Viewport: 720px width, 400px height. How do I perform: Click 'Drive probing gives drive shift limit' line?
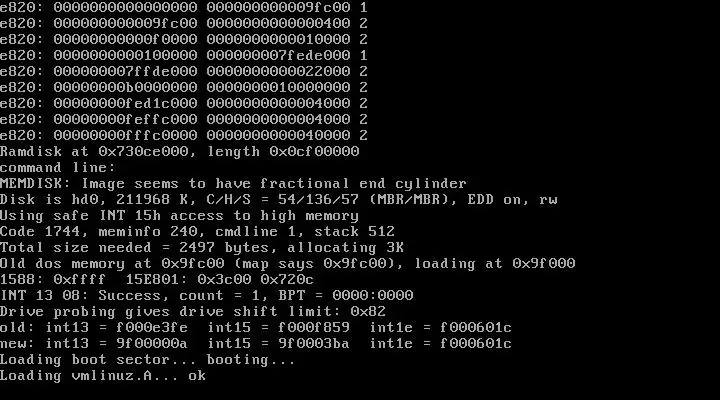click(x=193, y=311)
